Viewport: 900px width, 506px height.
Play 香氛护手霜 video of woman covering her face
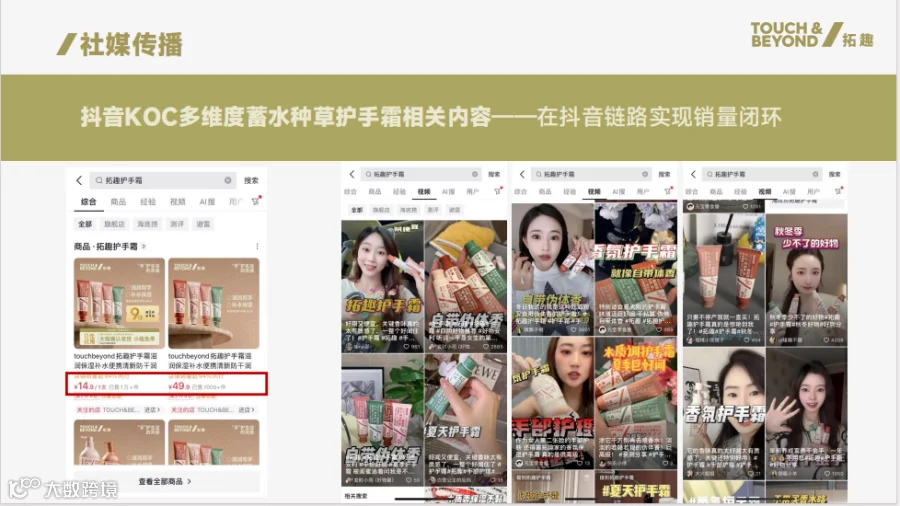pyautogui.click(x=723, y=413)
